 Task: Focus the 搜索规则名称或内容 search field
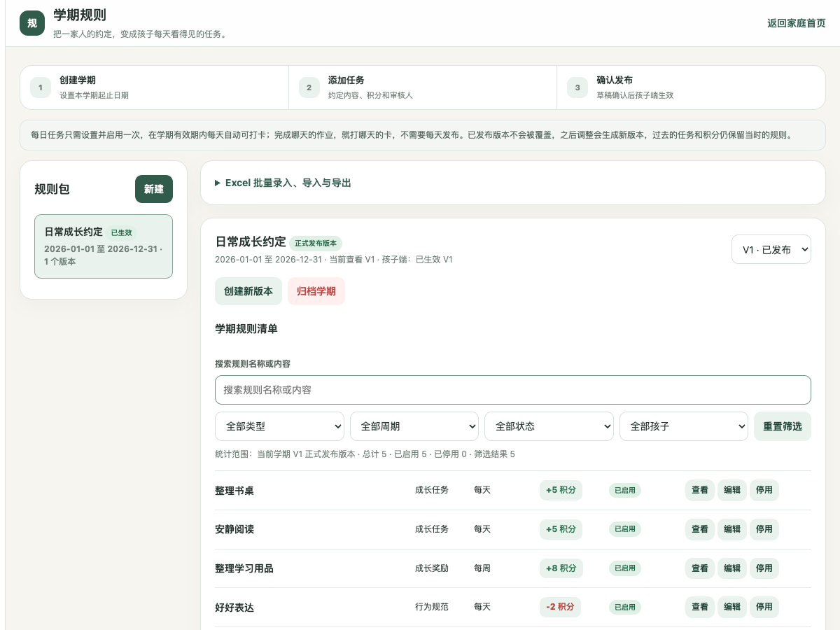pos(513,390)
